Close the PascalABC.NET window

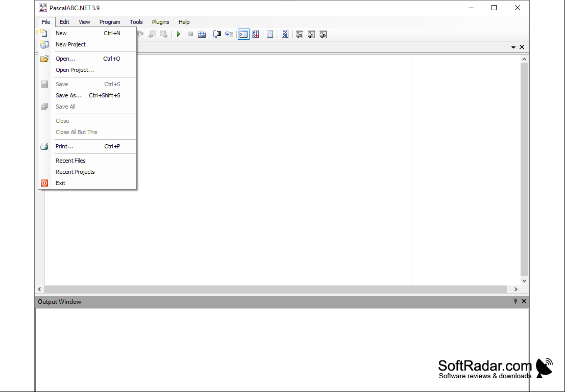pyautogui.click(x=518, y=8)
